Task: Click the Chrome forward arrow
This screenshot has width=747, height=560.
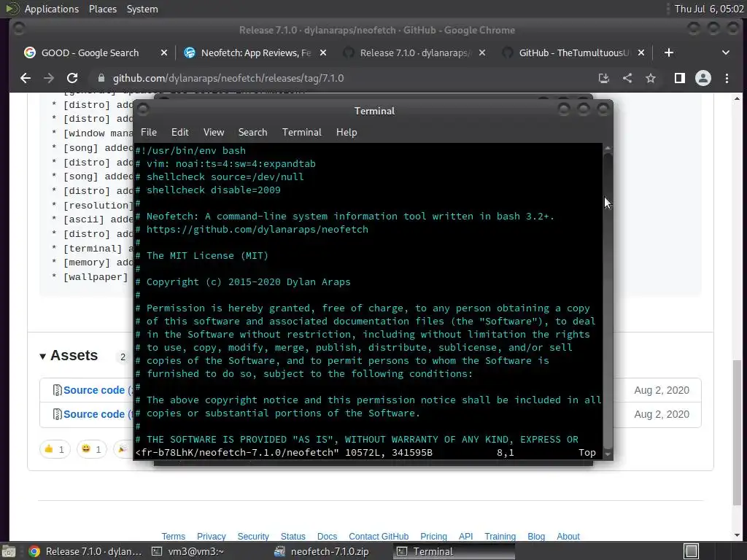Action: [49, 78]
